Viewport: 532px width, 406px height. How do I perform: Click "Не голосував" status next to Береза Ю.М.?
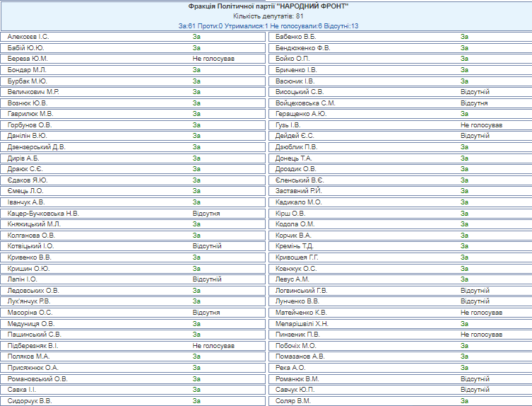(213, 59)
